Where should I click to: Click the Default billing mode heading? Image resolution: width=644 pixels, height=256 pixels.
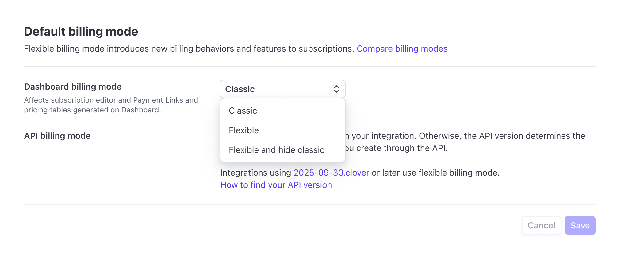tap(81, 31)
